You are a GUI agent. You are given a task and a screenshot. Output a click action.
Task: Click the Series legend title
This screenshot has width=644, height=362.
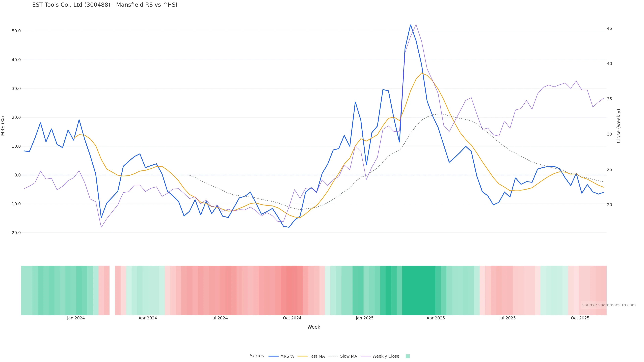257,356
